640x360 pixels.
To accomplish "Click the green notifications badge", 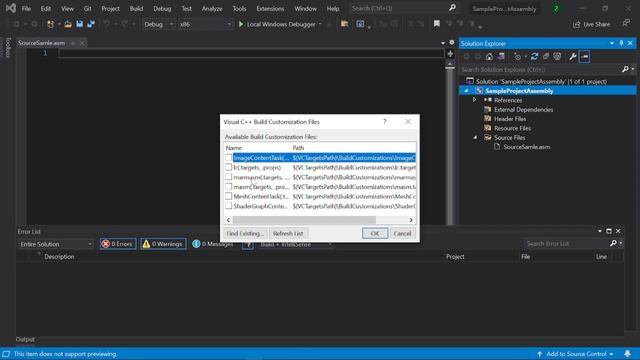I will pyautogui.click(x=556, y=8).
